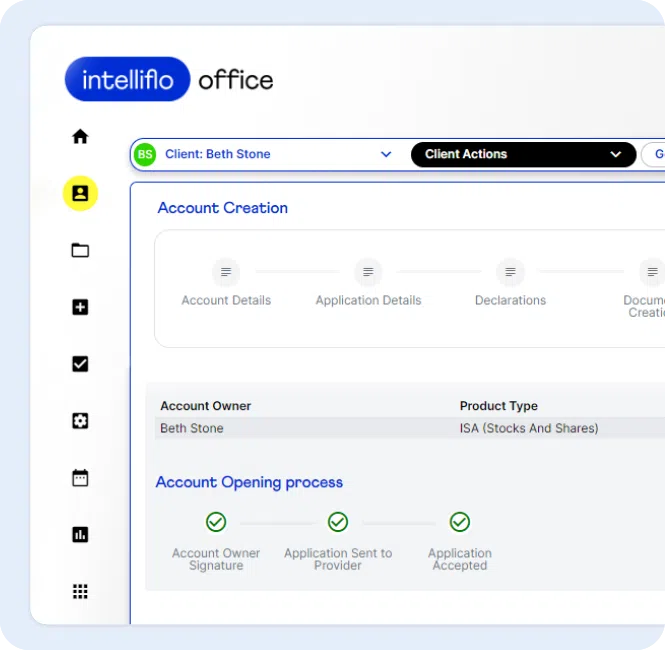Open the reports bar chart icon
The image size is (665, 650).
tap(80, 535)
